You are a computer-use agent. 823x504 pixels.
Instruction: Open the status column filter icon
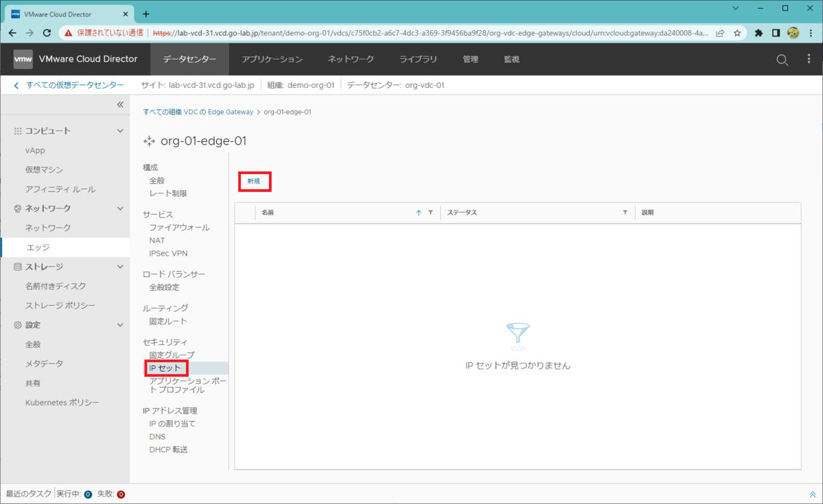[625, 213]
